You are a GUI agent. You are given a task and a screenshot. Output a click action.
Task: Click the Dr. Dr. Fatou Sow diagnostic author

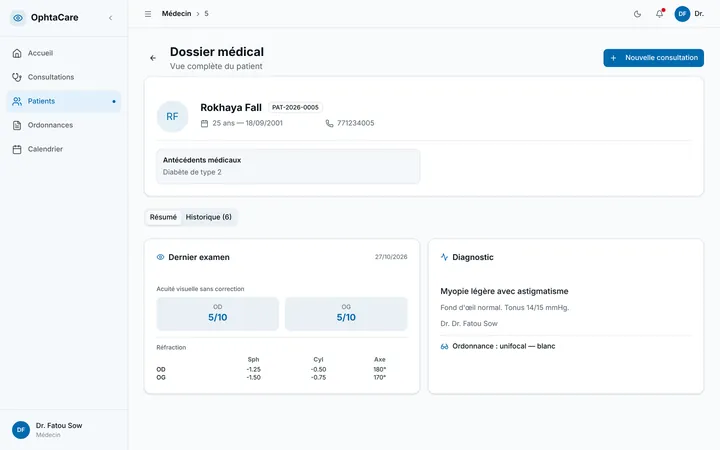469,324
